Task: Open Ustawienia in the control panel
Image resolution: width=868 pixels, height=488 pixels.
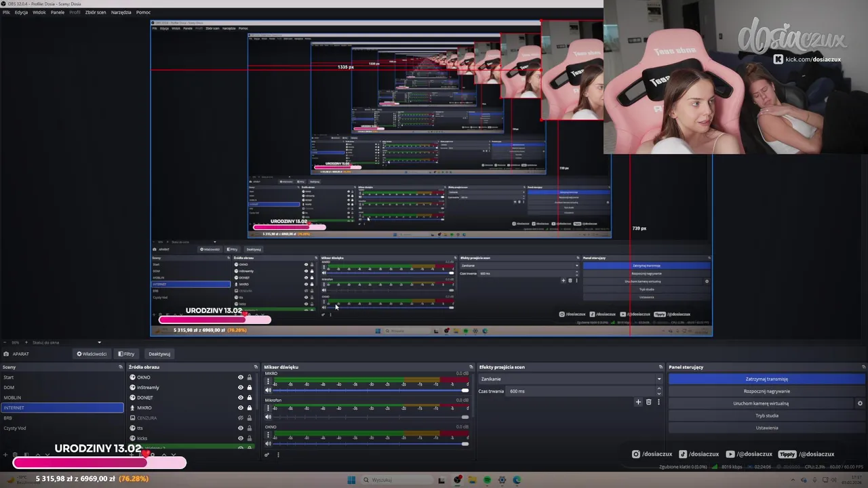Action: 766,428
